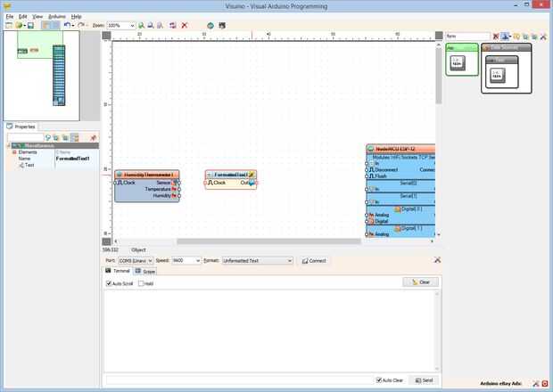Viewport: 553px width, 392px height.
Task: Click the Zoom In magnifier icon
Action: 142,25
